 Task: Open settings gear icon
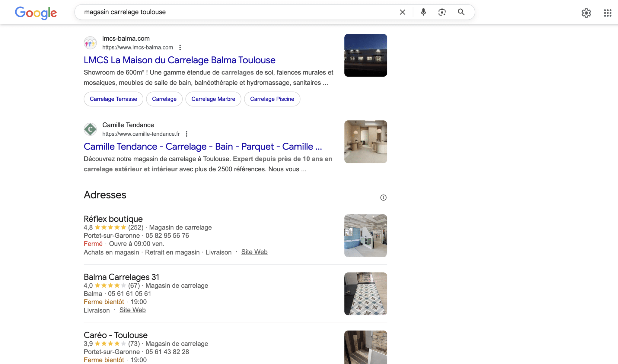(x=586, y=13)
